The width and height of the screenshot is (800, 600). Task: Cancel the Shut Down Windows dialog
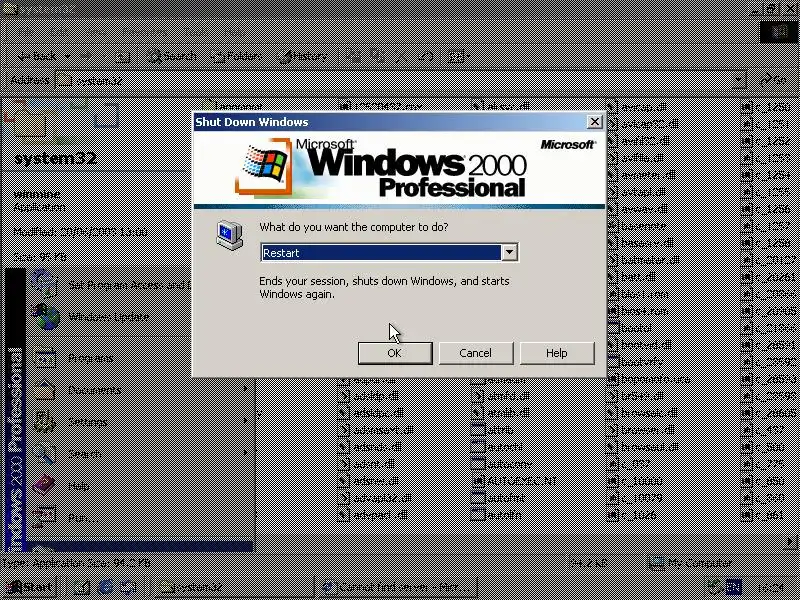pyautogui.click(x=476, y=353)
